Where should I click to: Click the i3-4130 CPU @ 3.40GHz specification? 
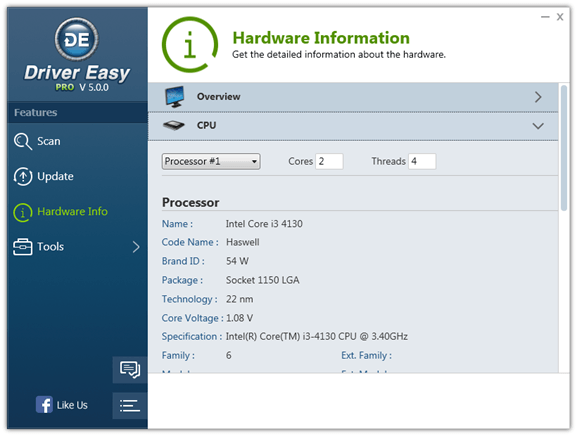316,336
